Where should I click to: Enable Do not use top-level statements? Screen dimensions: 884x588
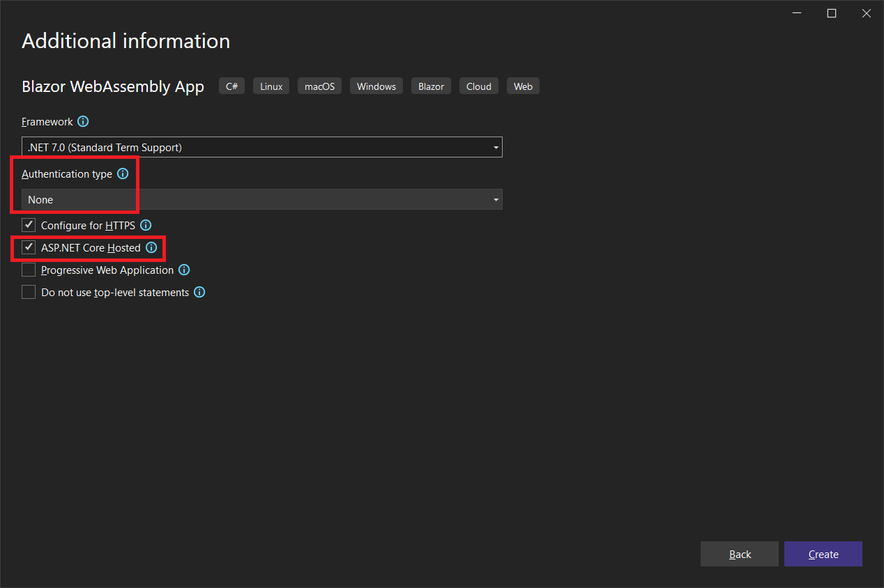29,292
